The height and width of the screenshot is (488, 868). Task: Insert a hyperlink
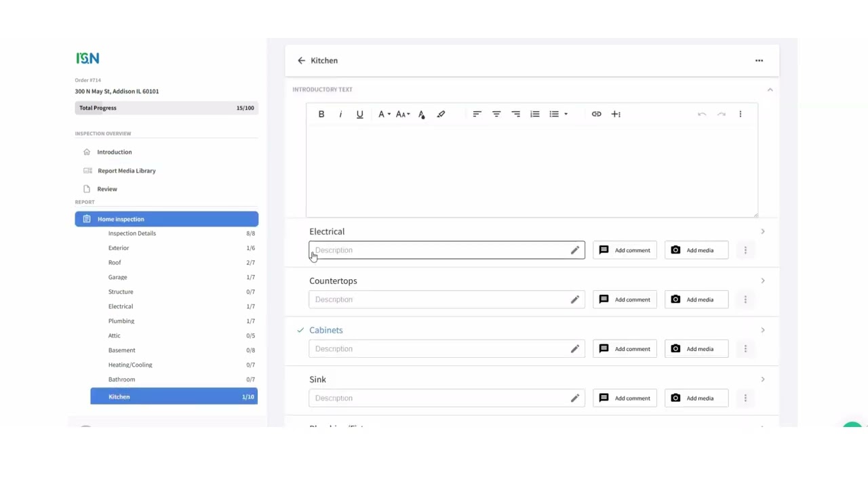click(x=596, y=114)
